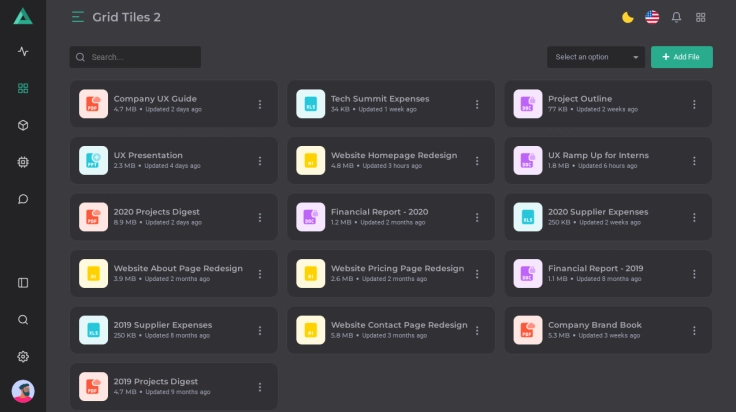736x412 pixels.
Task: Toggle the hamburger menu beside Grid Tiles 2
Action: click(78, 17)
